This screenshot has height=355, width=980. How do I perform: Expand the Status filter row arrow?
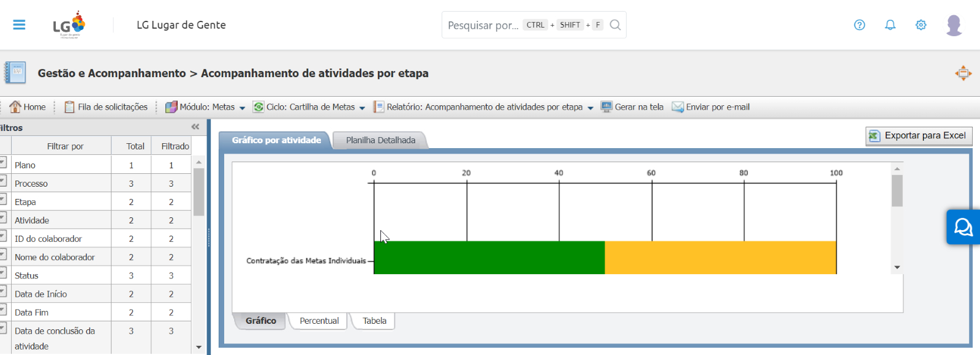2,273
